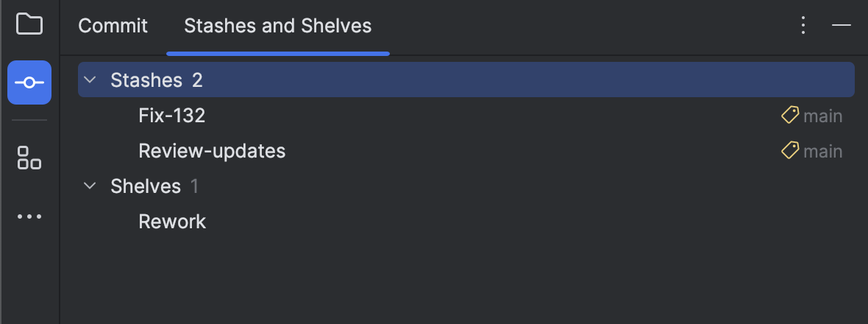This screenshot has width=868, height=324.
Task: Collapse the Stashes group
Action: (90, 80)
